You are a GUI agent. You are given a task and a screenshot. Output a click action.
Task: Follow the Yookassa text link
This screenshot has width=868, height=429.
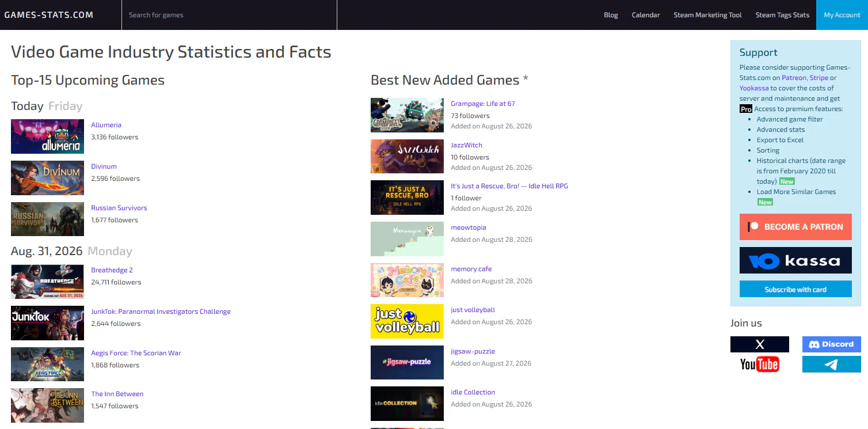coord(754,88)
